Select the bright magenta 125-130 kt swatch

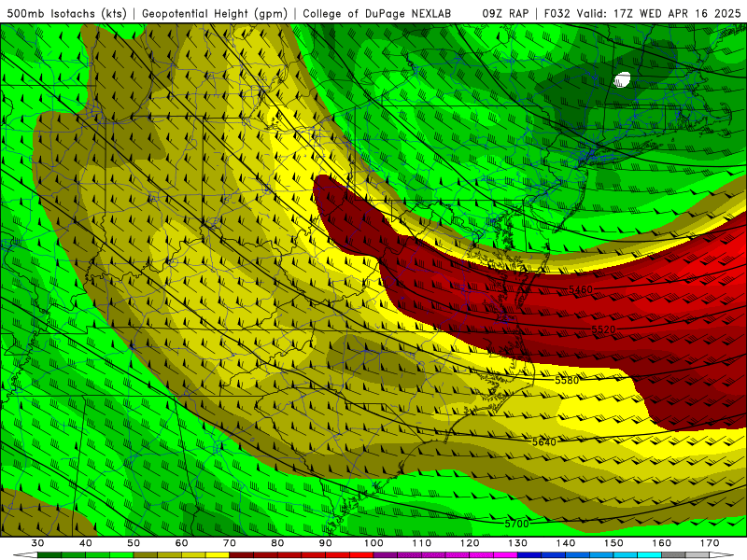[x=506, y=555]
